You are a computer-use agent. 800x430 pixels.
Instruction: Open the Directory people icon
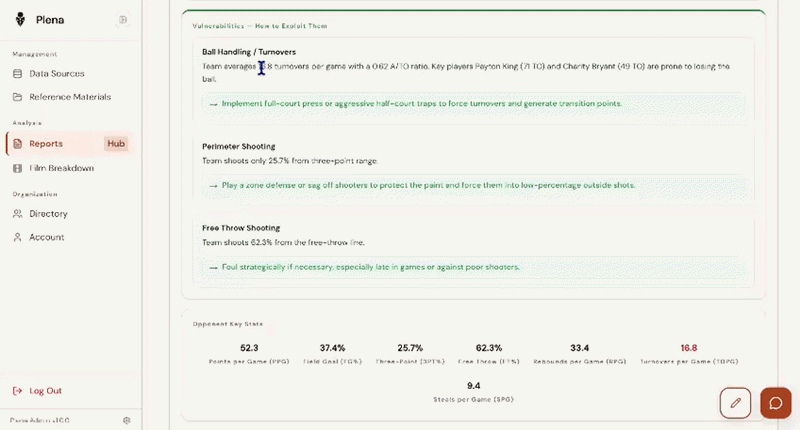(18, 214)
